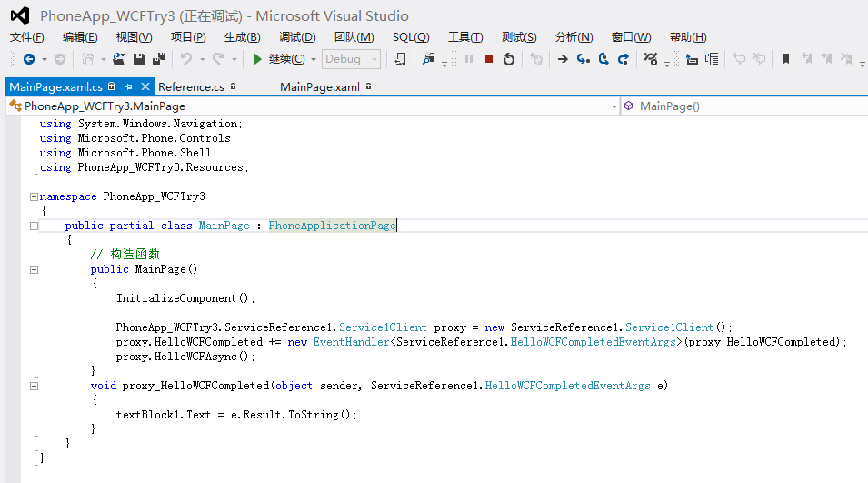Collapse the namespace PhoneApp_WCFTry3 block
The image size is (868, 483).
click(34, 196)
